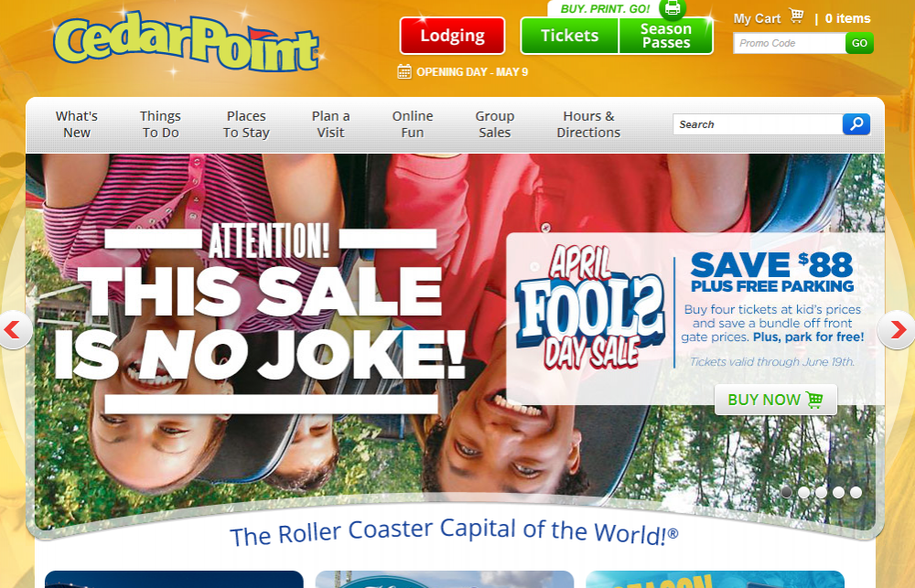Open the What's New menu item
This screenshot has height=588, width=915.
pyautogui.click(x=77, y=124)
